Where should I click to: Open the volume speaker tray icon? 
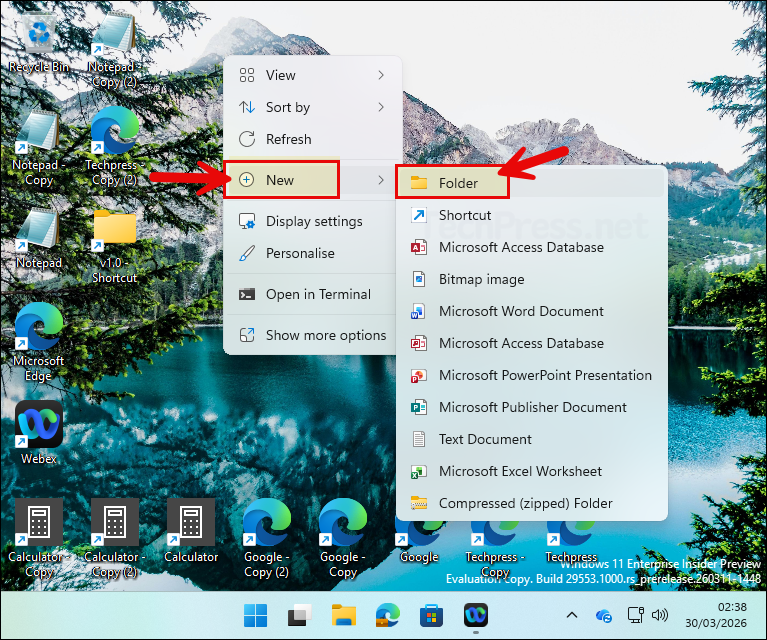click(x=660, y=615)
